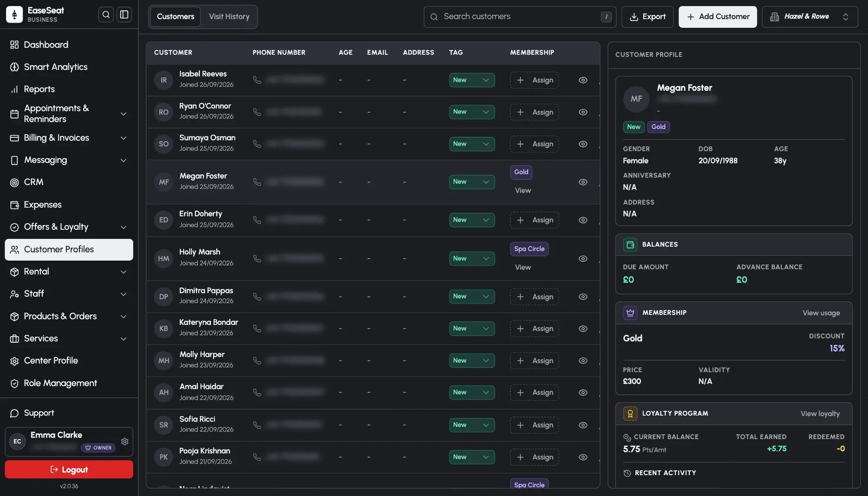Click phone icon for Ryan O'Connor
The height and width of the screenshot is (496, 868).
click(257, 112)
